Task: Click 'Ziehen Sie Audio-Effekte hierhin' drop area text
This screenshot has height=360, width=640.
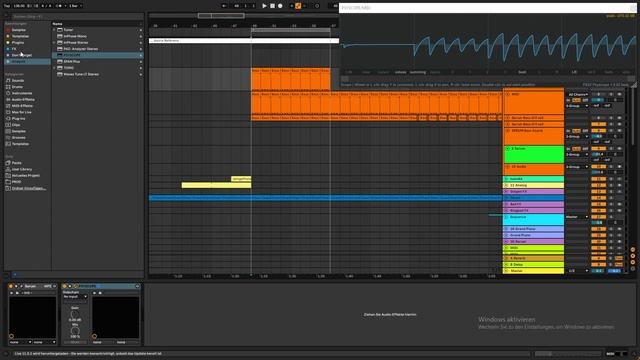Action: pos(390,315)
